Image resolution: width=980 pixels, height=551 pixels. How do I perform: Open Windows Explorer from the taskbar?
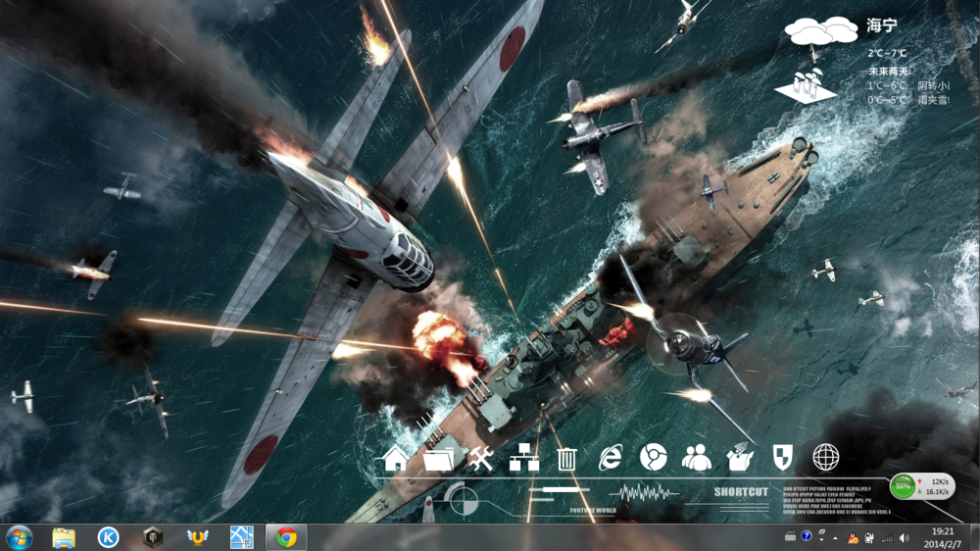click(x=64, y=538)
